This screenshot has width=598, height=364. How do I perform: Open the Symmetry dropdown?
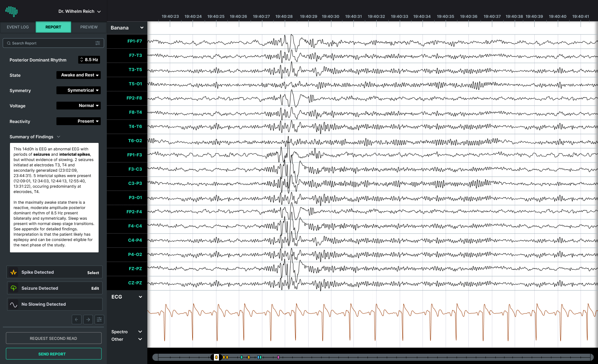pos(78,90)
